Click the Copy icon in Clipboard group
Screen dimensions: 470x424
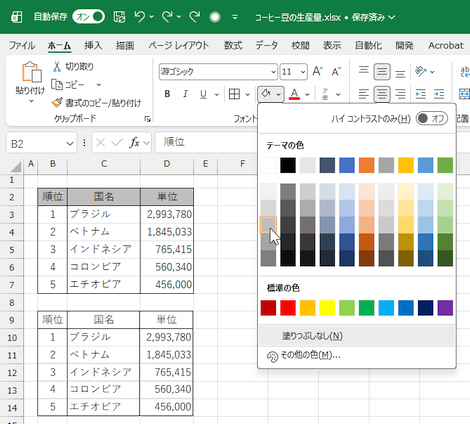[x=57, y=85]
